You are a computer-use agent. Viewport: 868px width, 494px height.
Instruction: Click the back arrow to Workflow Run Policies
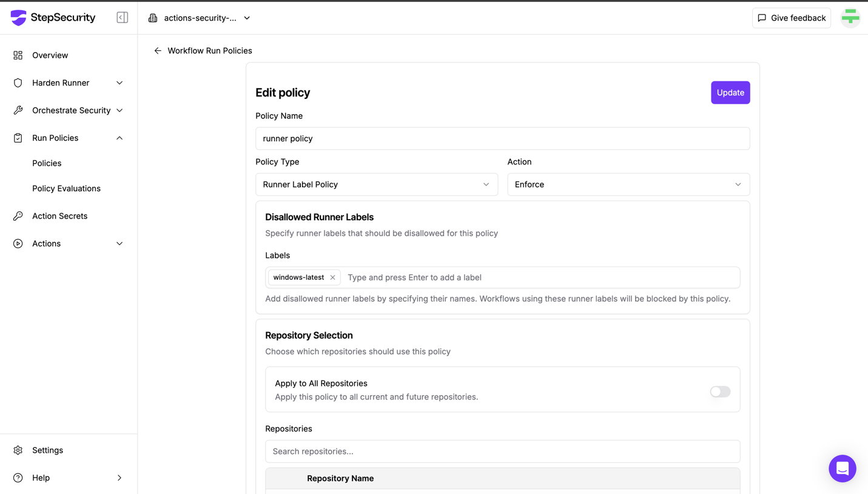[158, 51]
